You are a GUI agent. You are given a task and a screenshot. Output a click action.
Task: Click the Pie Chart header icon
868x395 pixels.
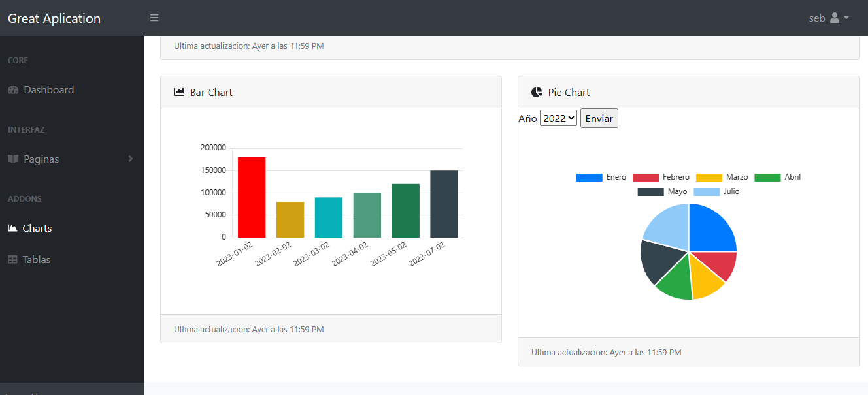coord(537,92)
